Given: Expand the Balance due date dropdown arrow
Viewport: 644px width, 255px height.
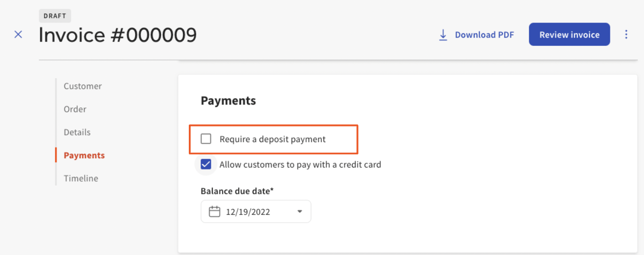Looking at the screenshot, I should [x=300, y=212].
